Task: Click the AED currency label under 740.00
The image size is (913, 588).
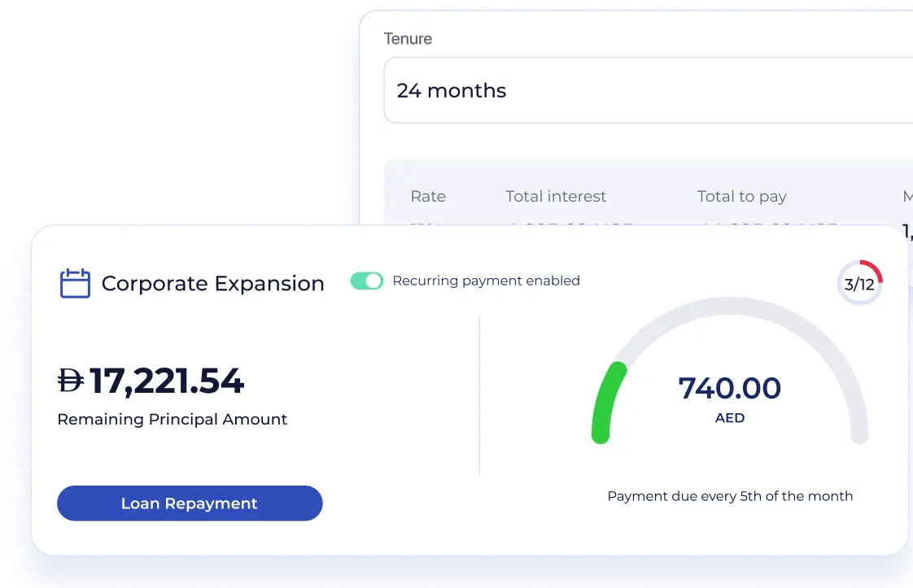Action: pyautogui.click(x=729, y=418)
